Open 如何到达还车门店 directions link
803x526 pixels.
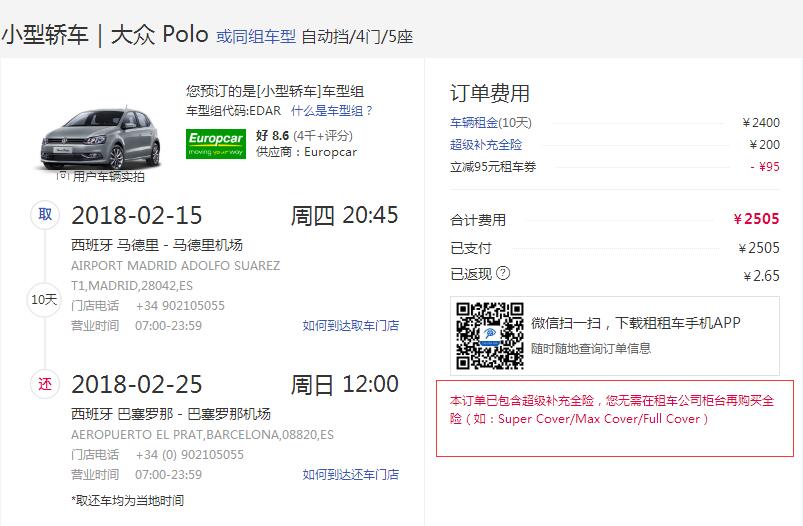350,475
